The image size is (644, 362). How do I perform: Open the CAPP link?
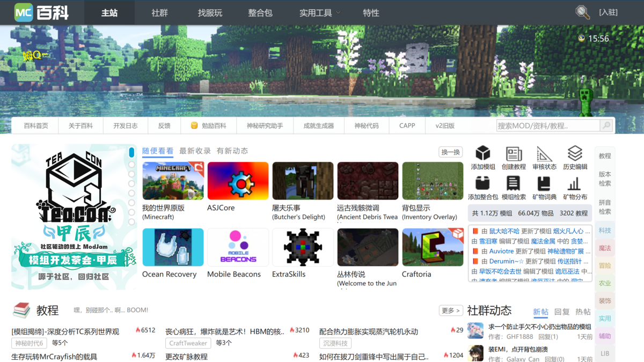click(x=407, y=125)
